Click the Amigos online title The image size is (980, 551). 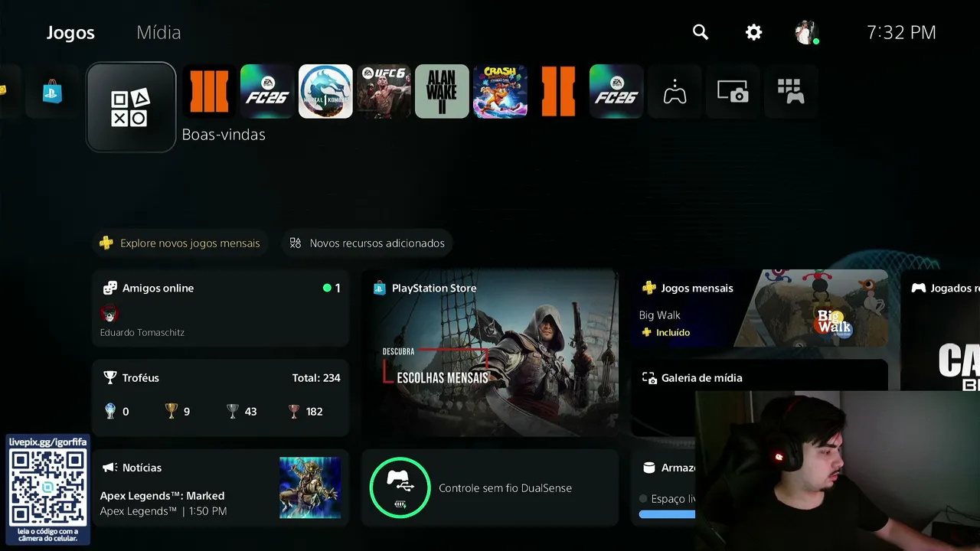pos(158,288)
